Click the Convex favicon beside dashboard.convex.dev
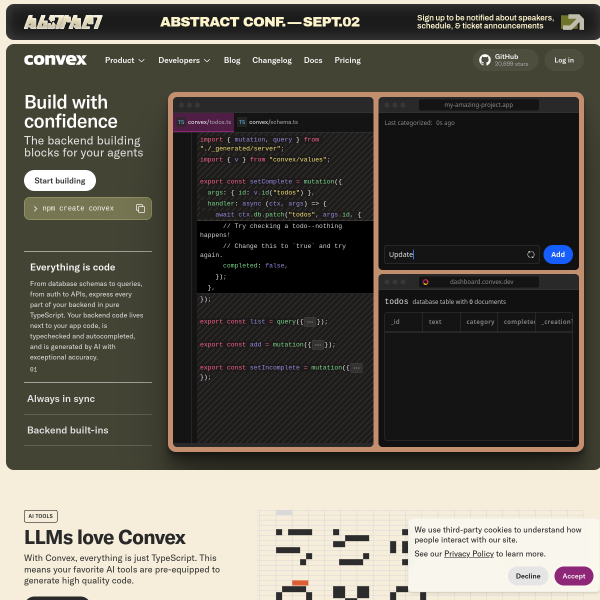This screenshot has width=600, height=600. pos(425,282)
